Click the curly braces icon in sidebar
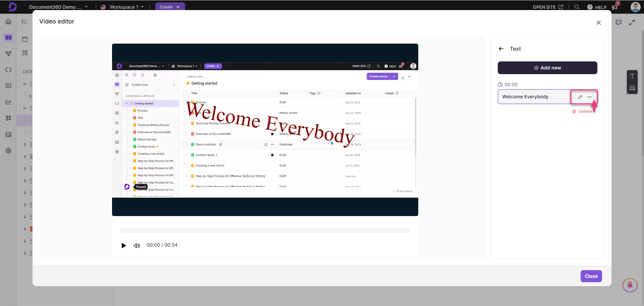Screen dimensions: 644x306 8,70
